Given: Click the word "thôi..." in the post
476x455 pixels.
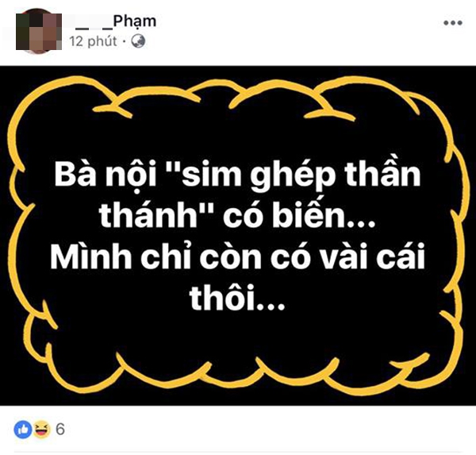Looking at the screenshot, I should [237, 297].
